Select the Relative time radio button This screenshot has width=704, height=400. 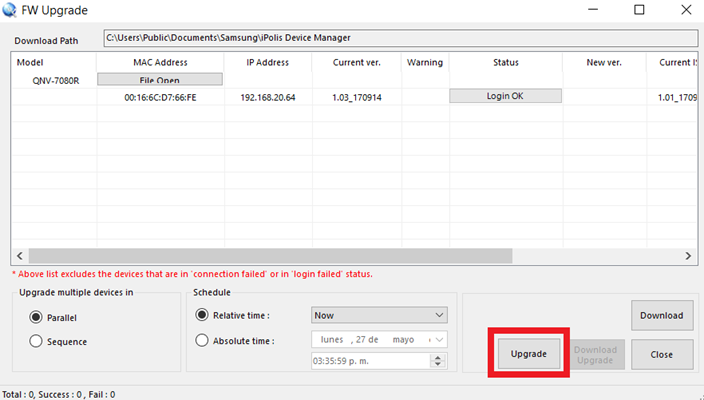point(202,315)
